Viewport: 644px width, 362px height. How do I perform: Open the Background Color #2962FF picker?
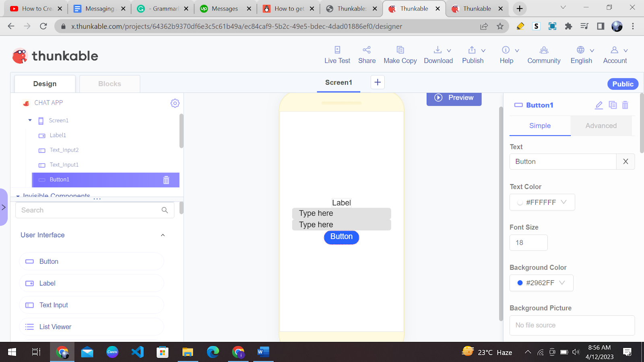[x=541, y=283]
